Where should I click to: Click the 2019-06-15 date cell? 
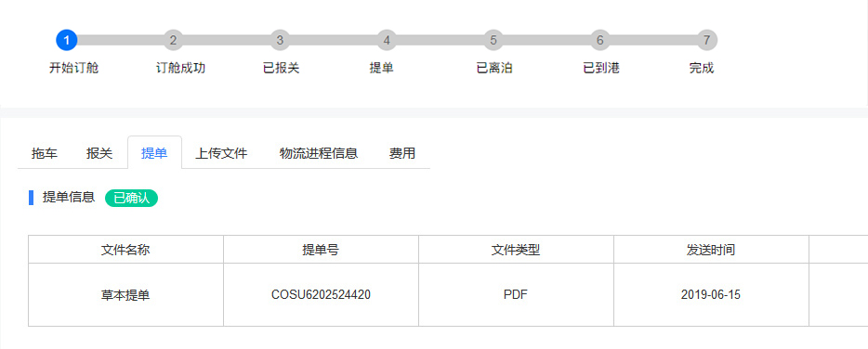(711, 295)
